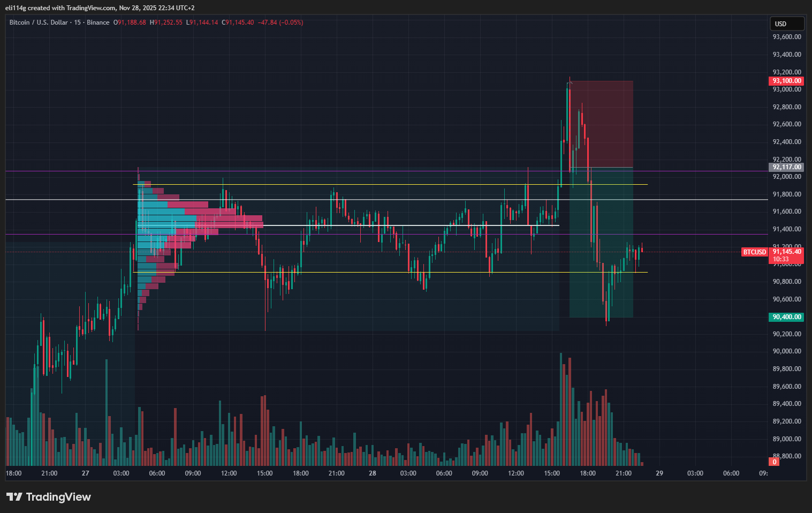
Task: Click the red 0 volume label
Action: coord(774,462)
